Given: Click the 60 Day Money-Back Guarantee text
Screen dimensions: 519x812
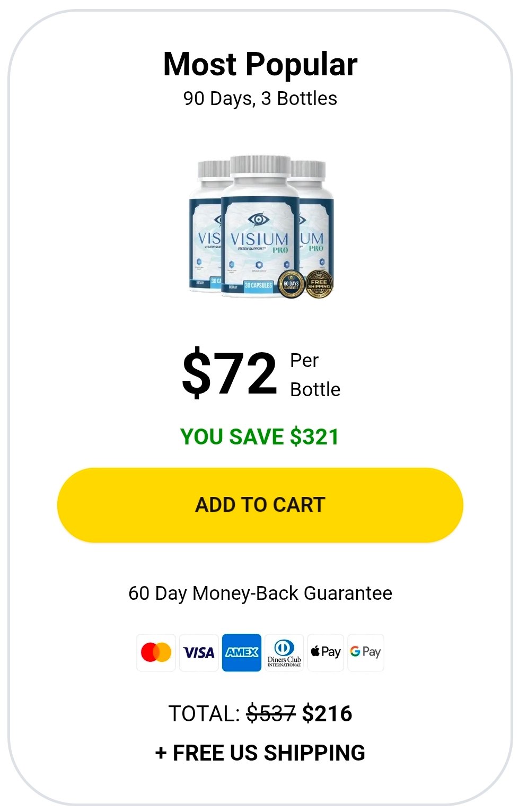Looking at the screenshot, I should (x=260, y=593).
